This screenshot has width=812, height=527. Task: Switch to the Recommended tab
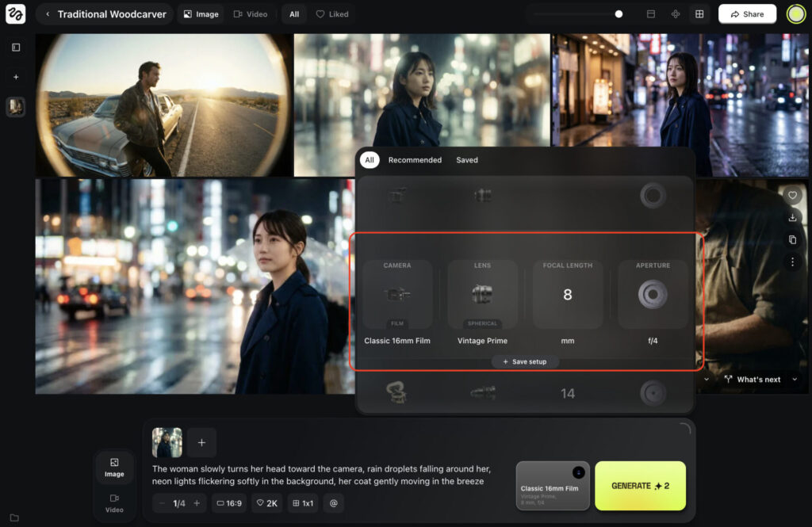(415, 160)
